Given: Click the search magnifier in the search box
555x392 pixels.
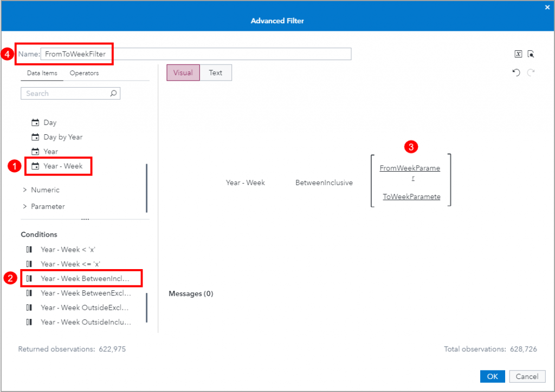Looking at the screenshot, I should point(113,93).
